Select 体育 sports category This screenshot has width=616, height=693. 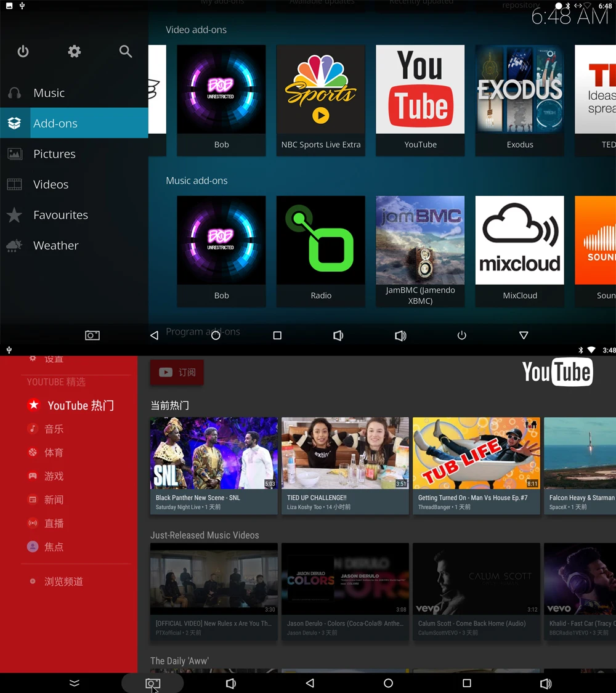(46, 453)
